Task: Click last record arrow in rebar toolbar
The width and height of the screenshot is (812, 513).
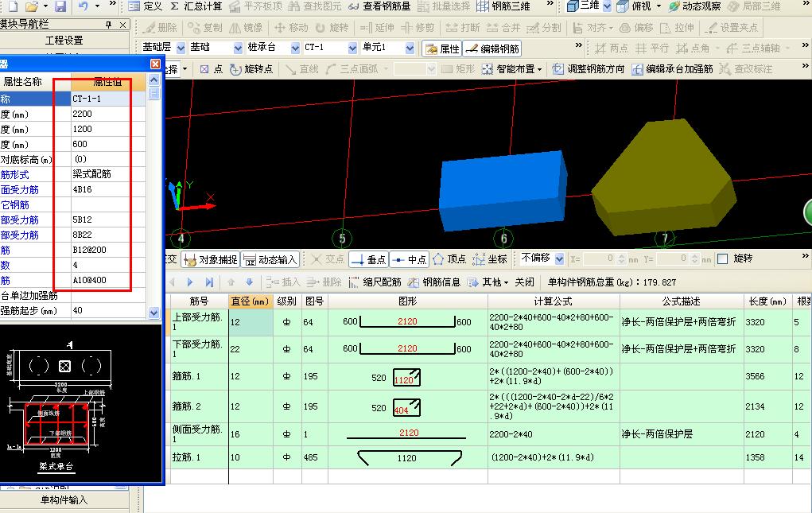Action: point(209,282)
